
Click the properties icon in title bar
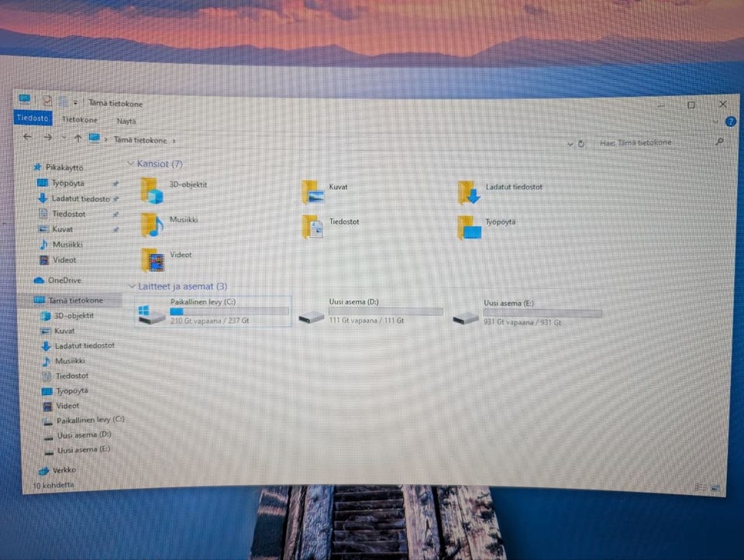click(x=47, y=101)
